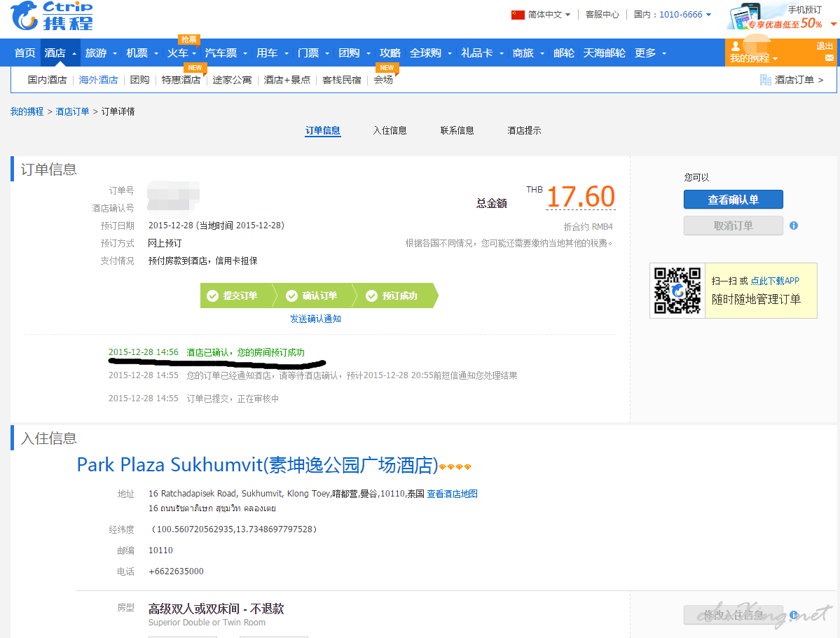This screenshot has height=638, width=840.
Task: Select 会场 sub-navigation item
Action: click(383, 80)
